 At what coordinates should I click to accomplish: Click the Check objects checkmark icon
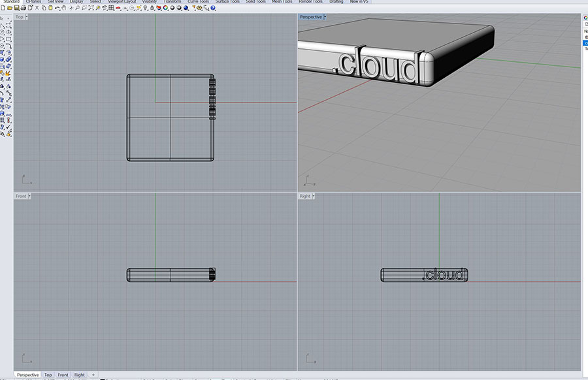point(8,126)
